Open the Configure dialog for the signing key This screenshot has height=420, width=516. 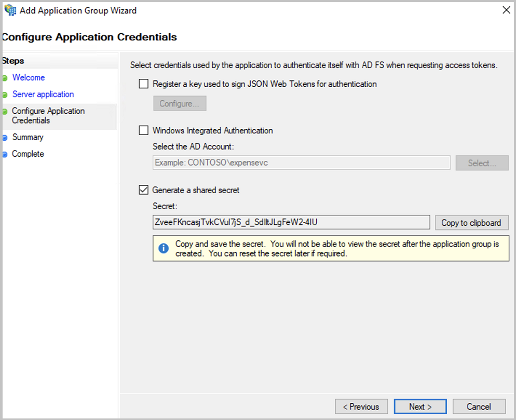(179, 103)
